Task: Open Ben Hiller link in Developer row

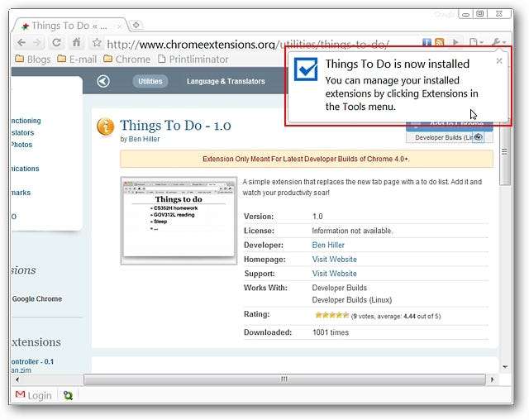Action: (328, 246)
